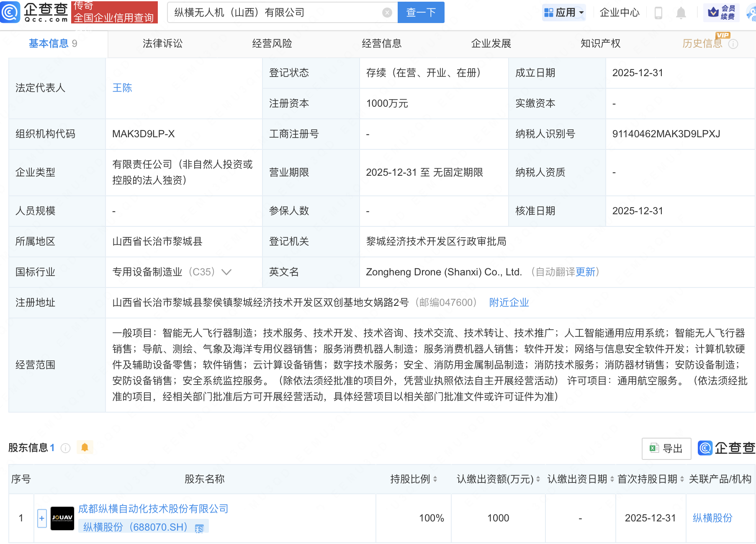This screenshot has height=544, width=756.
Task: Expand the 专用设备制造业 (C35) industry chevron
Action: [x=226, y=272]
